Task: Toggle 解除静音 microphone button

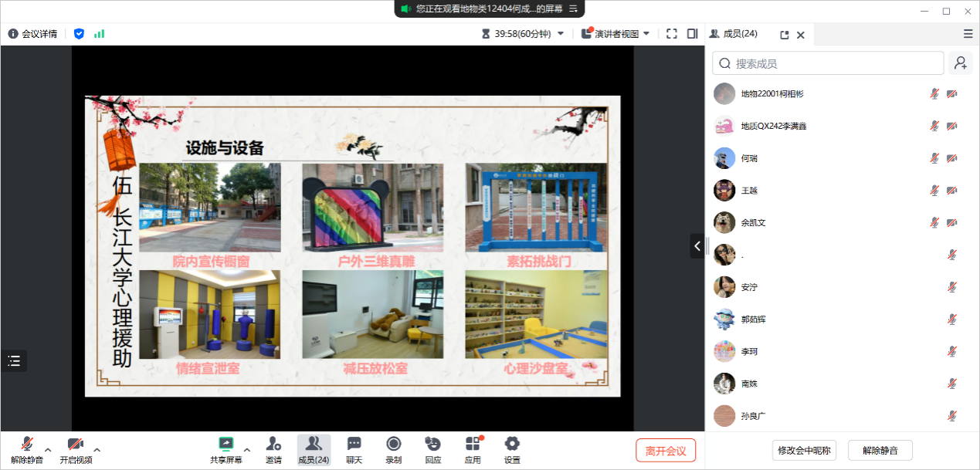Action: [27, 444]
